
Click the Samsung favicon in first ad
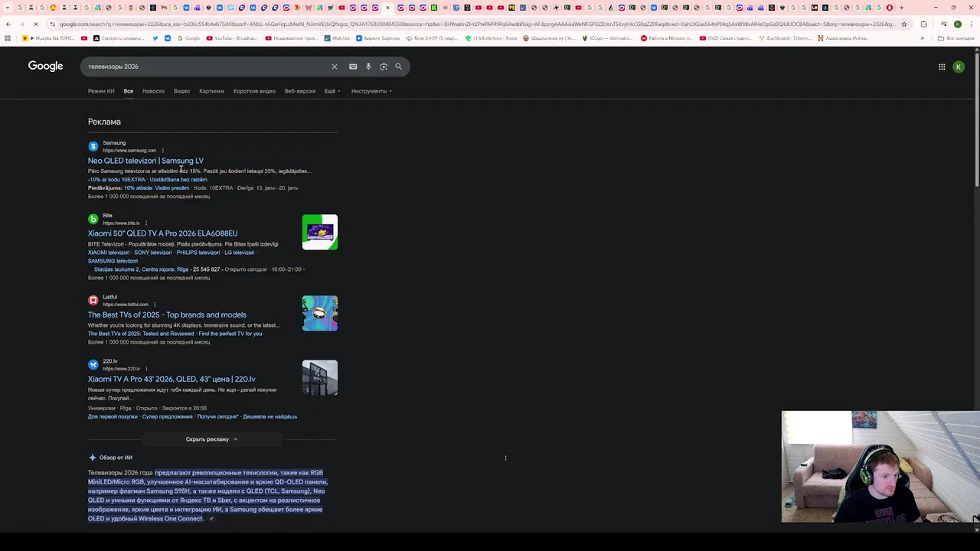point(93,146)
